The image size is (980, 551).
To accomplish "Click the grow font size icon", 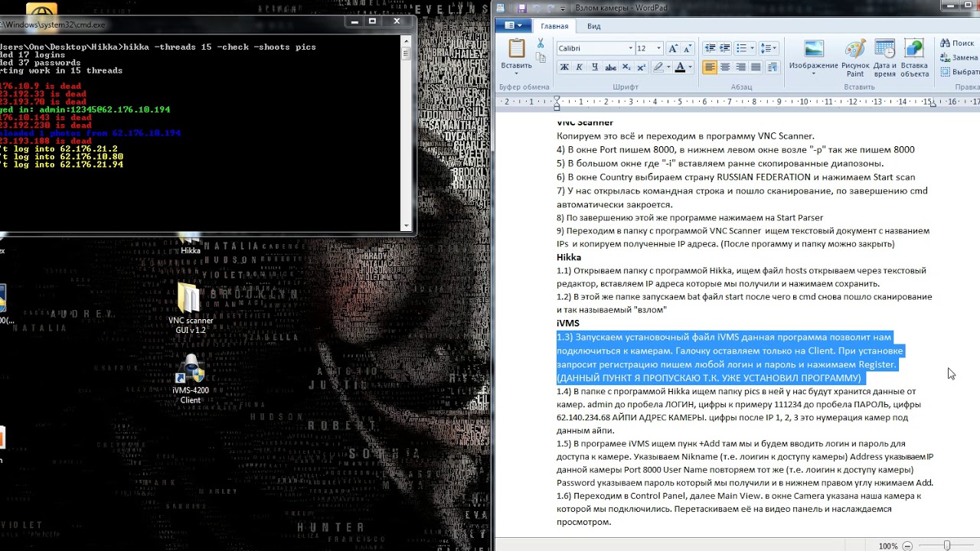I will click(x=672, y=48).
